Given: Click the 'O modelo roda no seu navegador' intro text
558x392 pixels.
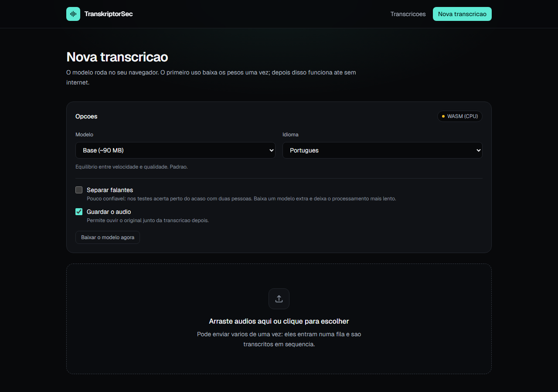Looking at the screenshot, I should [x=211, y=77].
